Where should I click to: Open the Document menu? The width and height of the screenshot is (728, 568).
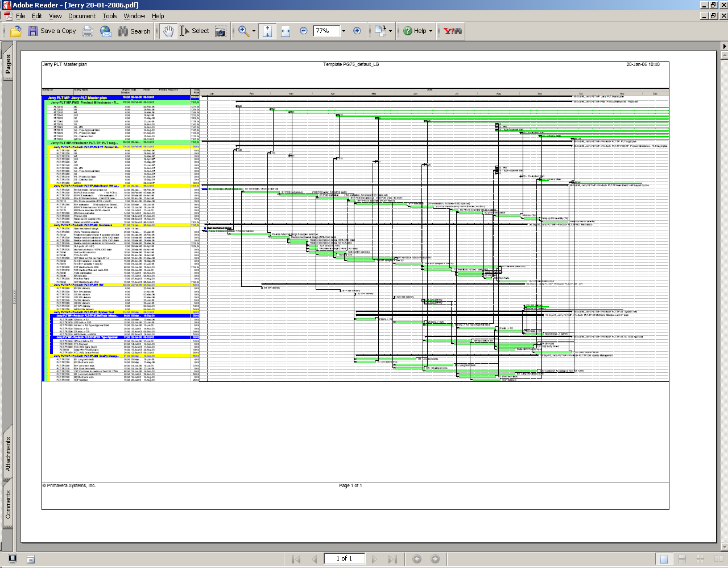pos(82,16)
